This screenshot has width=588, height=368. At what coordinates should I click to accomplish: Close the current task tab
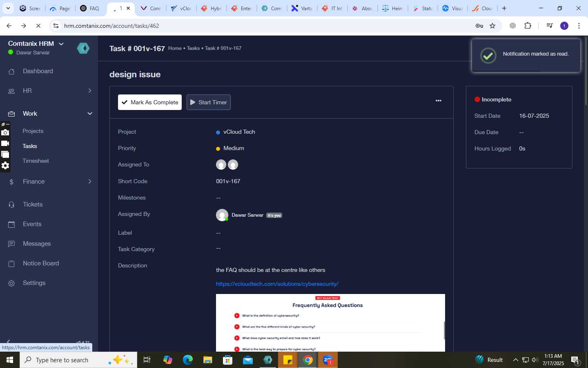pos(128,8)
